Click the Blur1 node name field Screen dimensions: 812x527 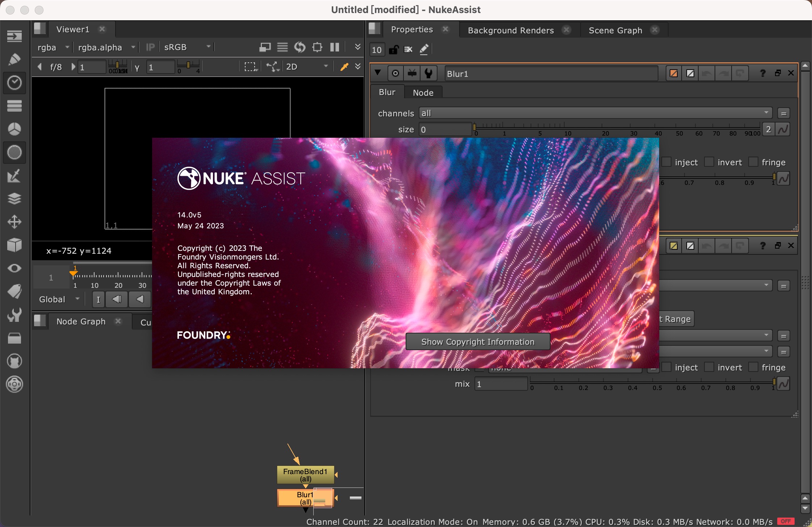point(551,74)
